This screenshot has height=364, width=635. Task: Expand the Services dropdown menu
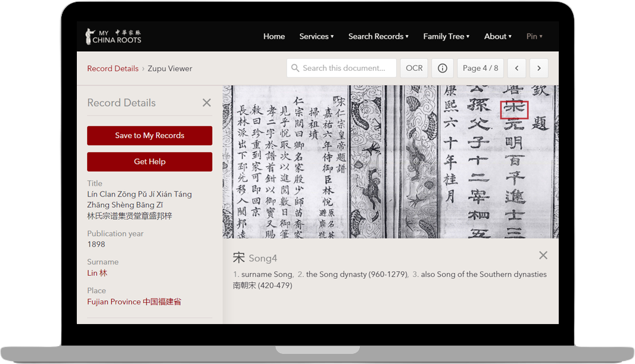pos(316,36)
